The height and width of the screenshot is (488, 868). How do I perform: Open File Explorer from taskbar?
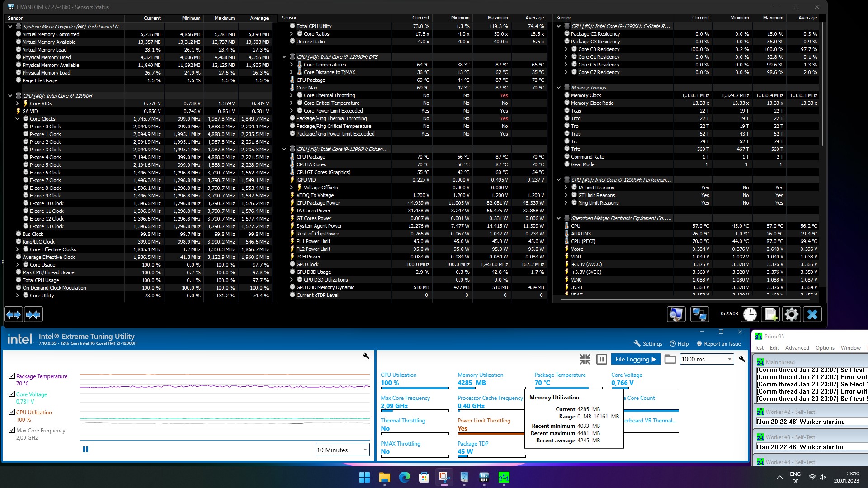(384, 477)
